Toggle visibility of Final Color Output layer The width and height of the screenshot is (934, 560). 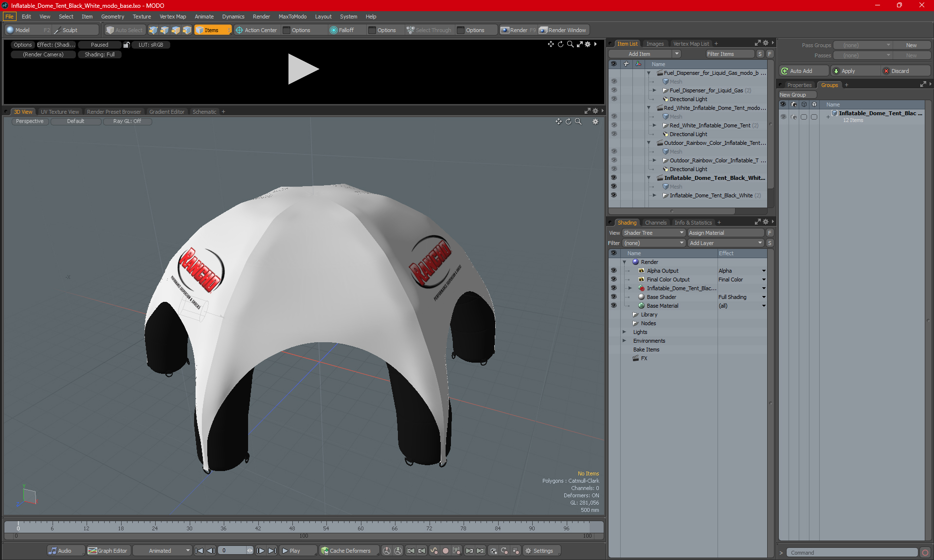point(614,280)
